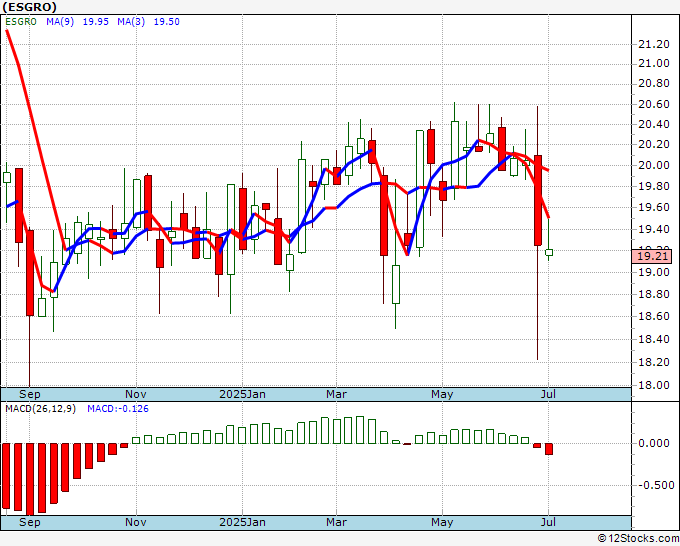Click the 19.40 price axis label
This screenshot has height=546, width=680.
pyautogui.click(x=654, y=229)
